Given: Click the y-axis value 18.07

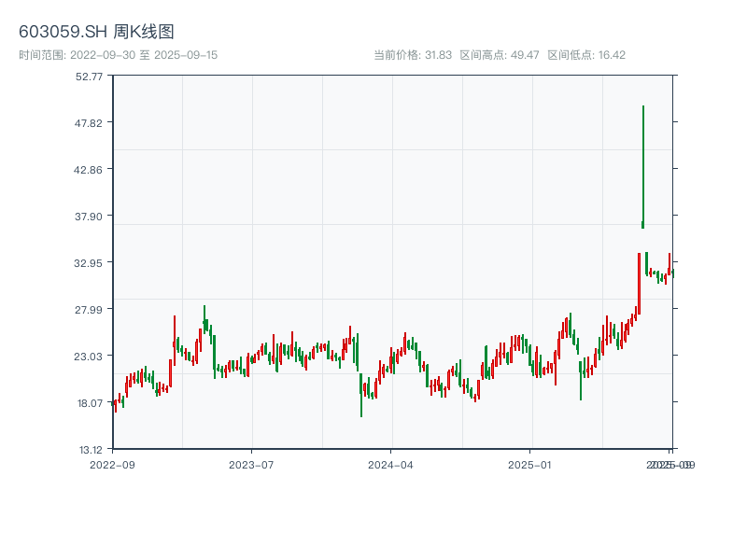Looking at the screenshot, I should click(90, 403).
